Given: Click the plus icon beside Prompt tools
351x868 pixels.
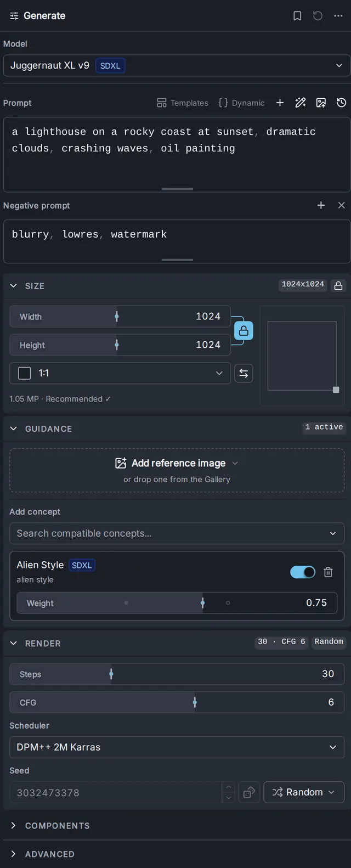Looking at the screenshot, I should [280, 103].
